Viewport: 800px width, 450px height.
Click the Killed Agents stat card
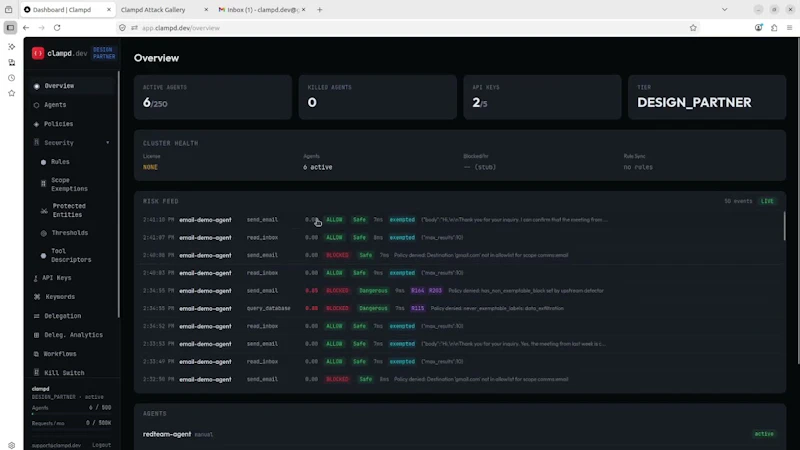point(378,97)
